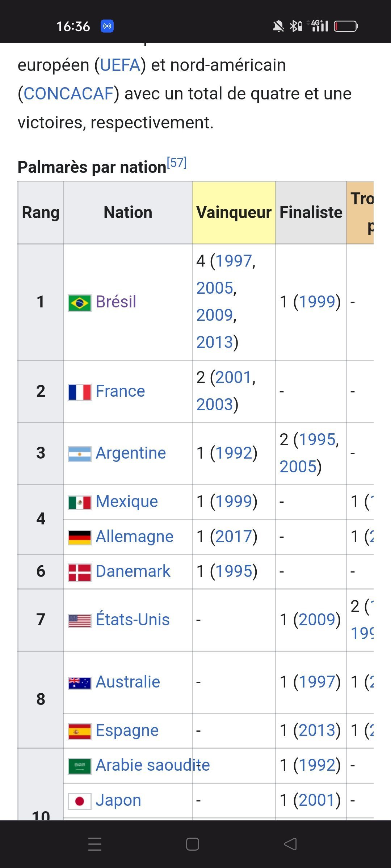
Task: Tap the Brazil flag icon
Action: (x=80, y=303)
